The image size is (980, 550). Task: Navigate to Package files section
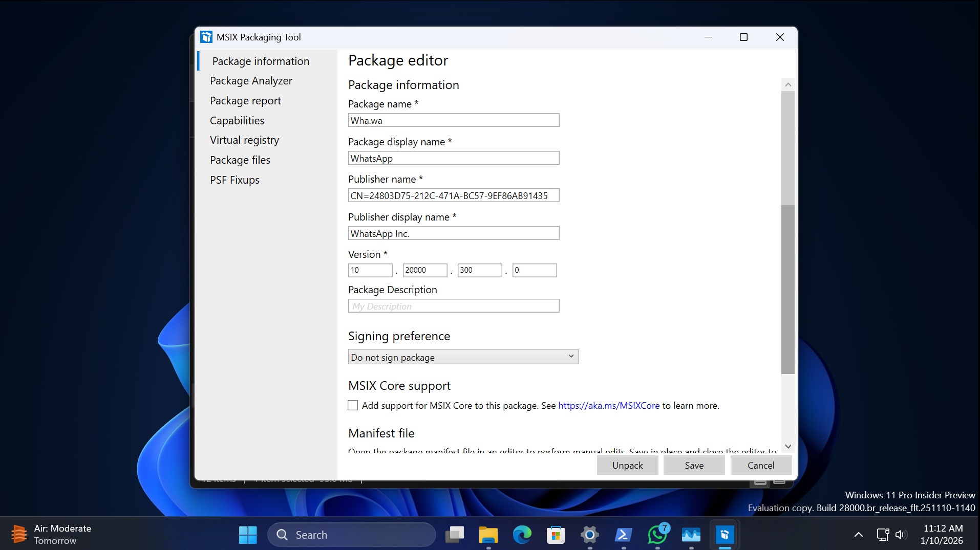point(240,160)
